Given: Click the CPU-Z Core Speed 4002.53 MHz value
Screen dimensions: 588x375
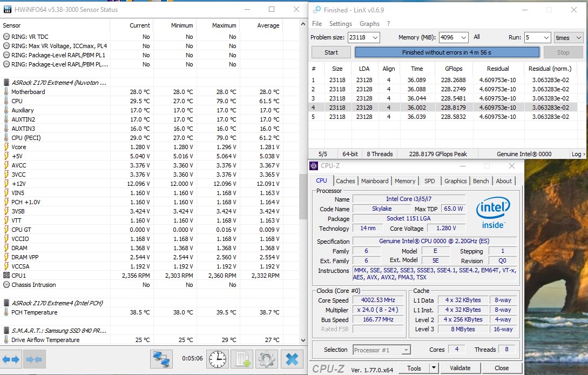Looking at the screenshot, I should tap(378, 300).
